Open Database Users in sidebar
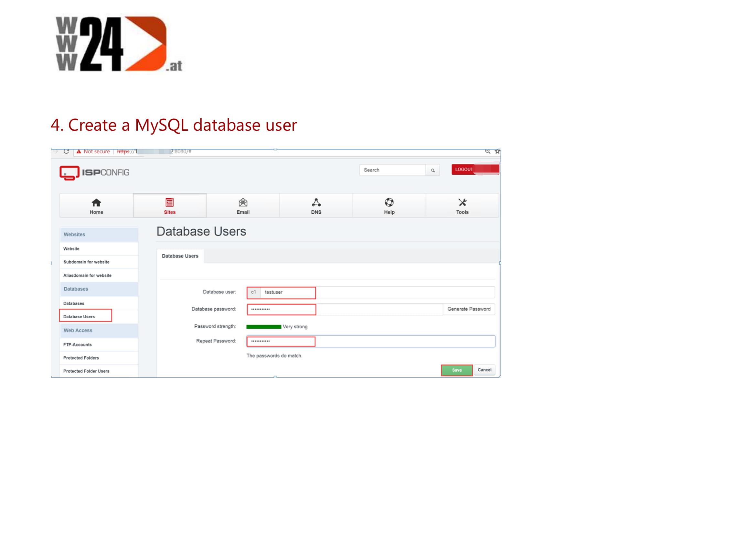756x535 pixels. 79,317
